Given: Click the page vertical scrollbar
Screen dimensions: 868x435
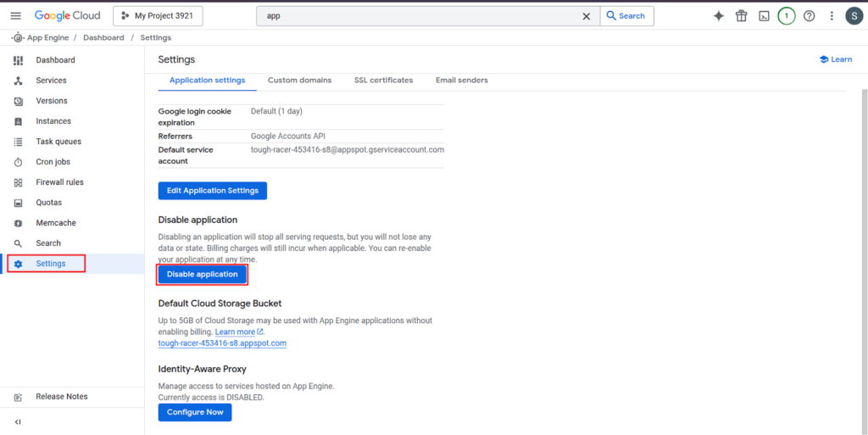Looking at the screenshot, I should pos(864,260).
